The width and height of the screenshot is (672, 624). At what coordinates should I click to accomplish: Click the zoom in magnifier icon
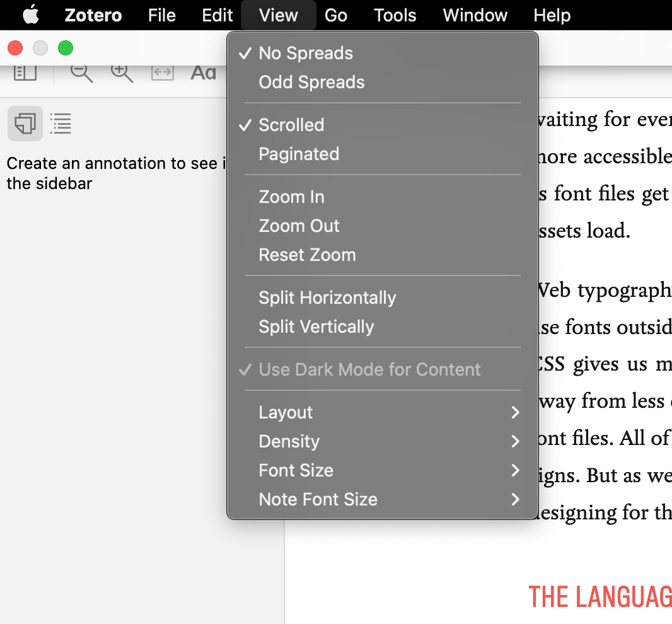point(122,72)
